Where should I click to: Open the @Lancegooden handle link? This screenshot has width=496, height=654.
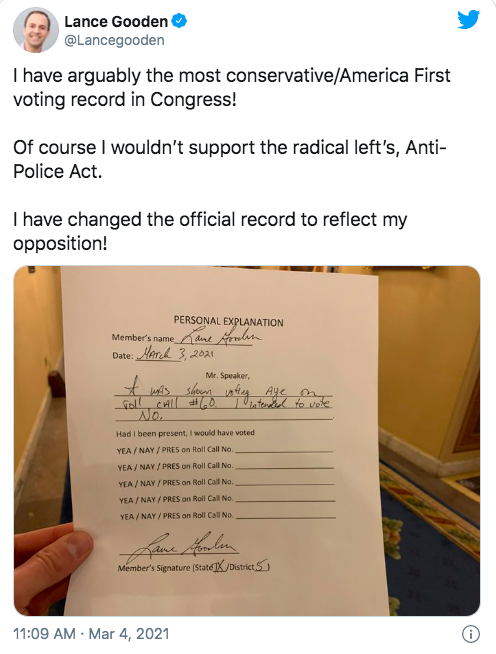point(114,40)
